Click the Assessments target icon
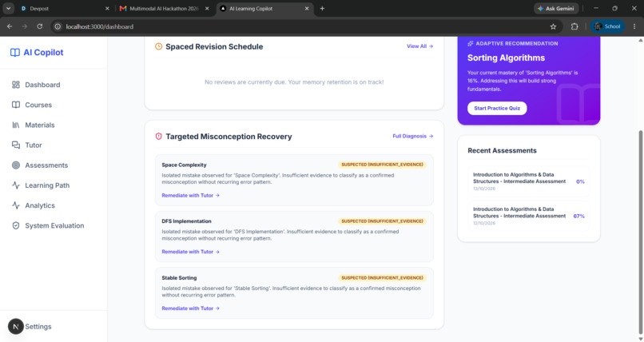Image resolution: width=644 pixels, height=342 pixels. [x=16, y=165]
